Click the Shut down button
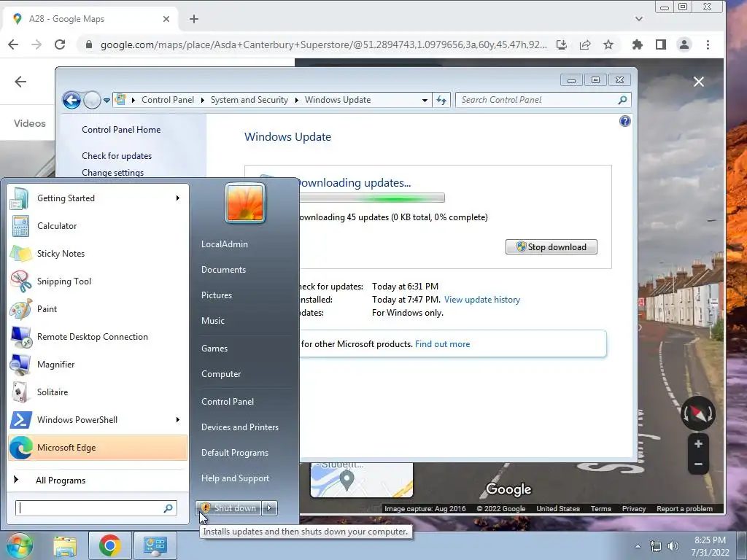This screenshot has width=747, height=560. tap(228, 508)
